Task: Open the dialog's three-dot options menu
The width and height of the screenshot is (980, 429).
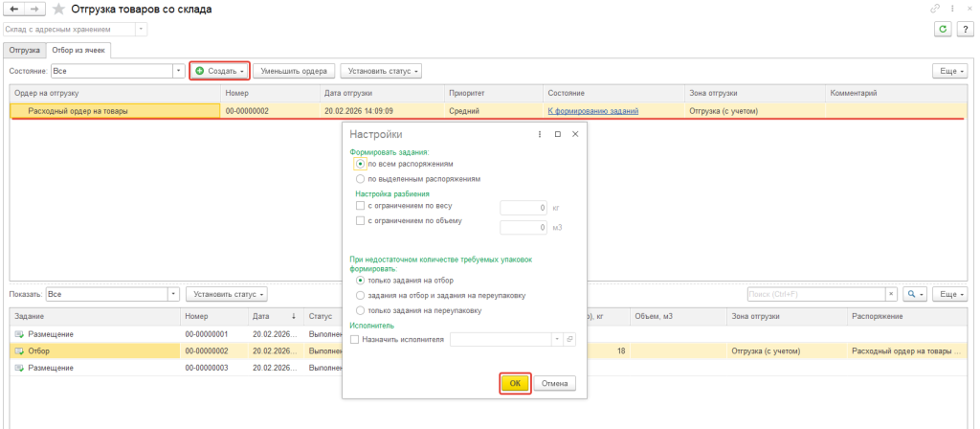Action: (x=542, y=135)
